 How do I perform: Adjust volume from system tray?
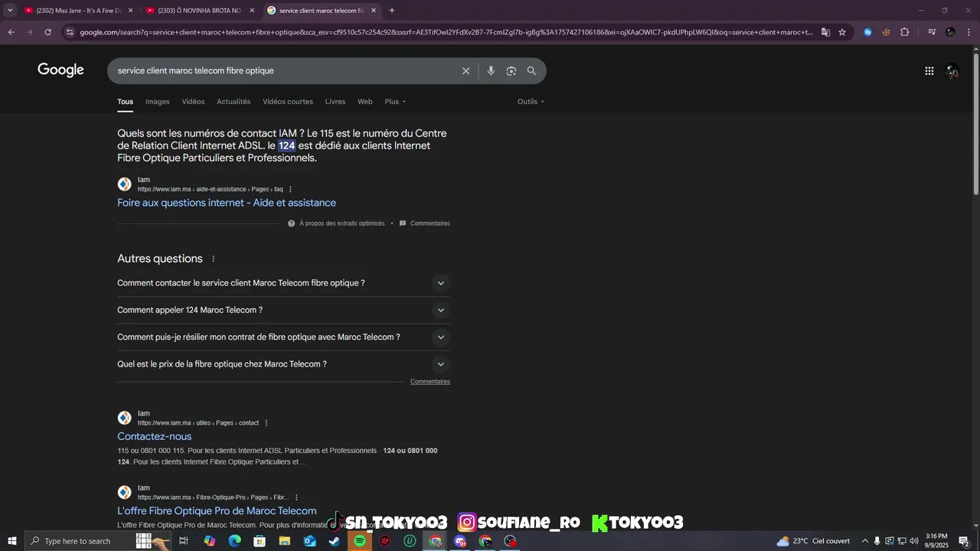tap(914, 541)
